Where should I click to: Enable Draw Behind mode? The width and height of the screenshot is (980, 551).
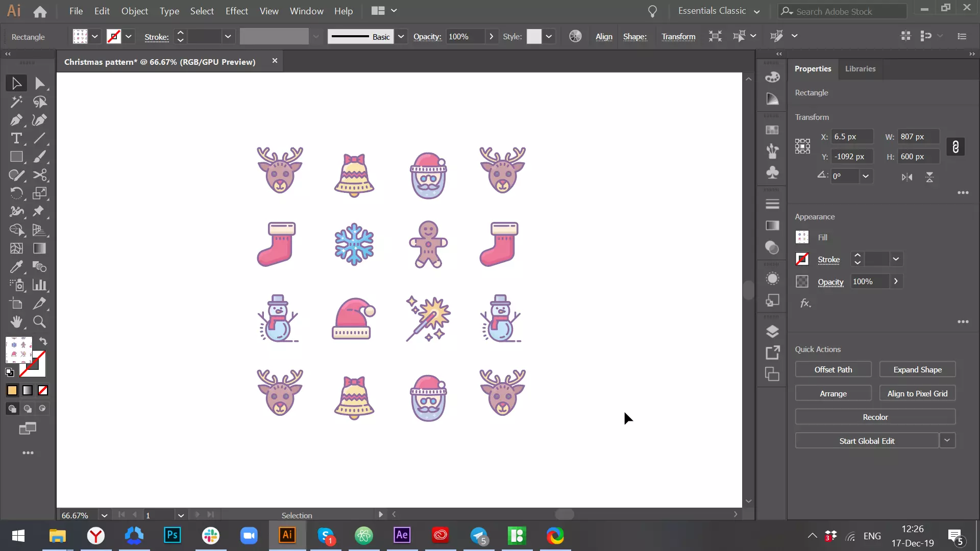(28, 409)
